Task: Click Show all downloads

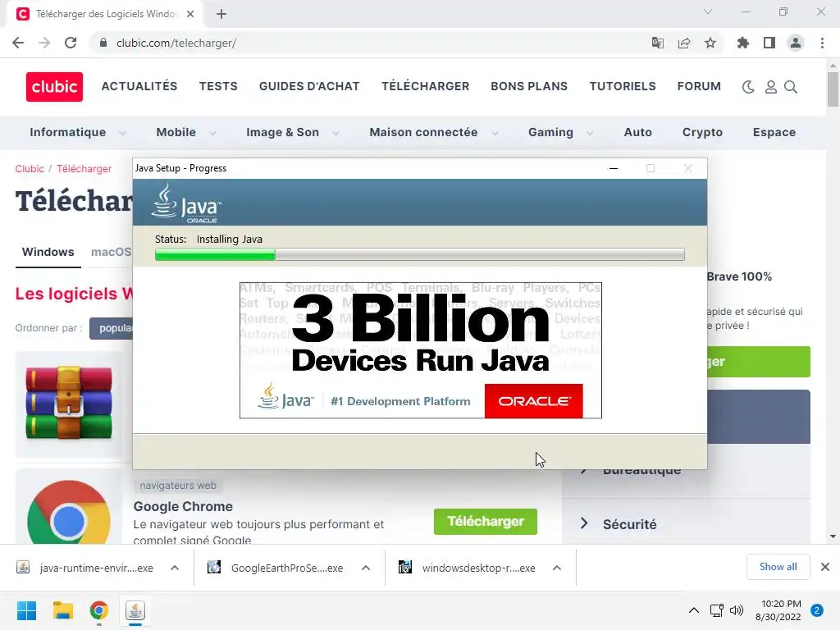Action: (x=778, y=567)
